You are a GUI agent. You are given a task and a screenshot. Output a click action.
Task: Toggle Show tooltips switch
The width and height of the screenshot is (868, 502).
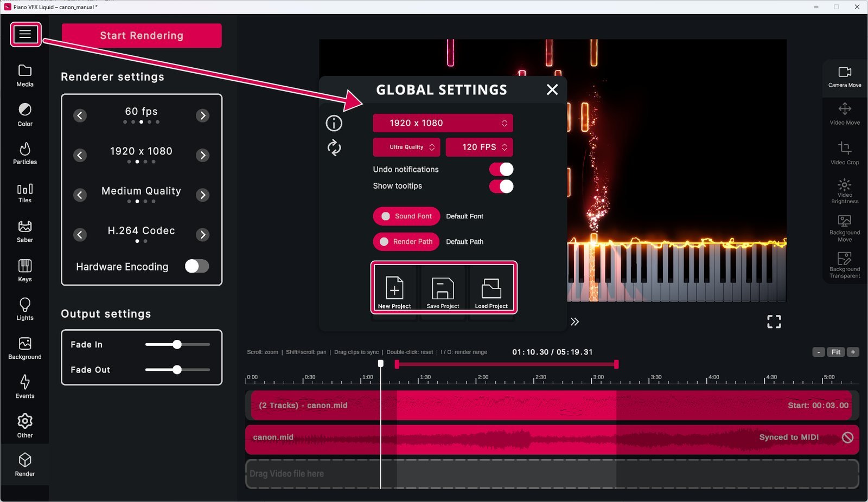(501, 186)
